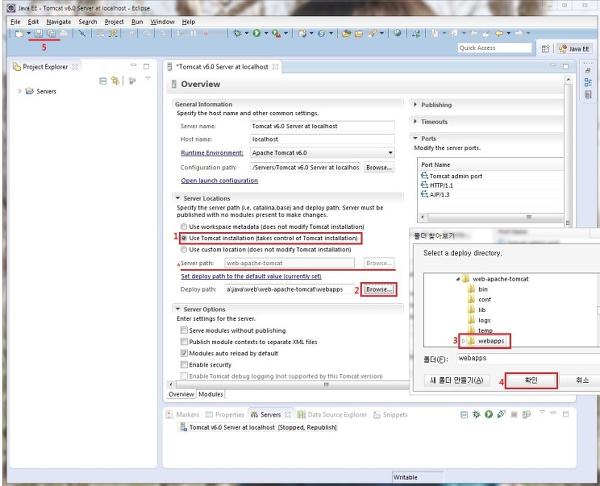Image resolution: width=600 pixels, height=486 pixels.
Task: Open the Snippets tab
Action: (391, 414)
